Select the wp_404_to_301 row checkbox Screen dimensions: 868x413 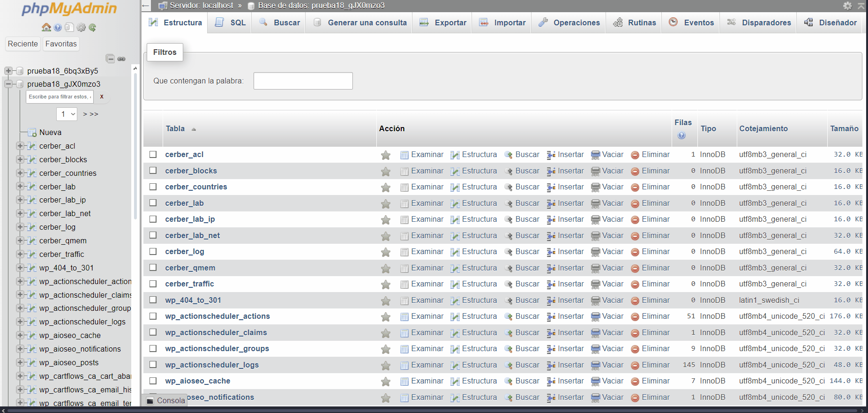pos(153,300)
